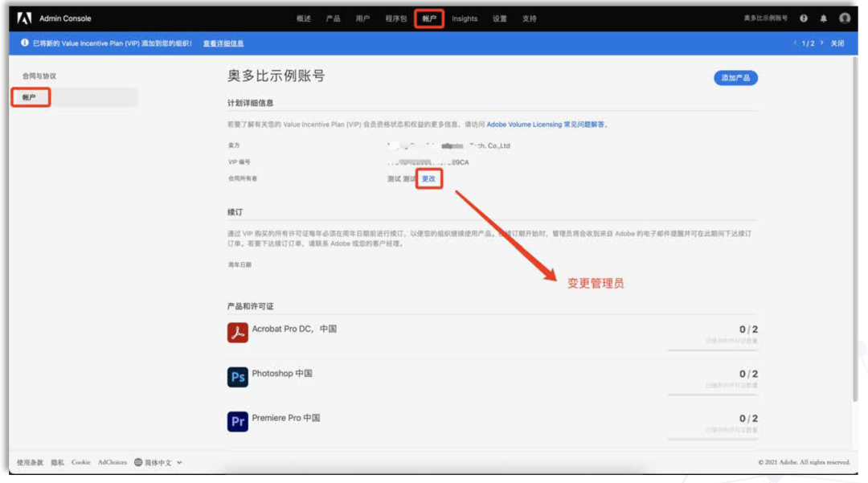This screenshot has width=868, height=483.
Task: Switch to the Insights tab
Action: coord(465,18)
